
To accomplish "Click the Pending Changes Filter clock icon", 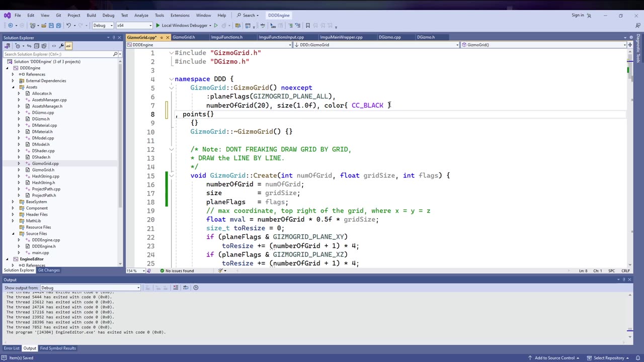I will click(18, 46).
